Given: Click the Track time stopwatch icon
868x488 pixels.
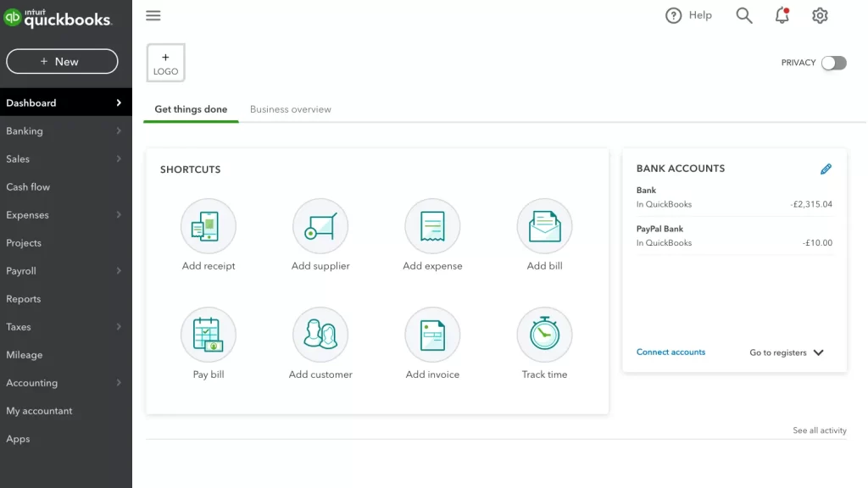Looking at the screenshot, I should [x=544, y=333].
